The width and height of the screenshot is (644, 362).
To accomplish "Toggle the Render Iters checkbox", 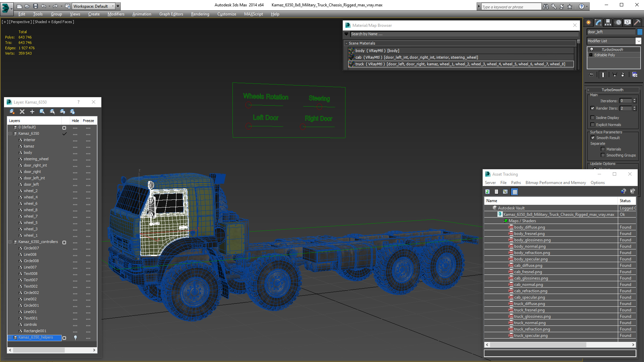I will click(x=592, y=108).
